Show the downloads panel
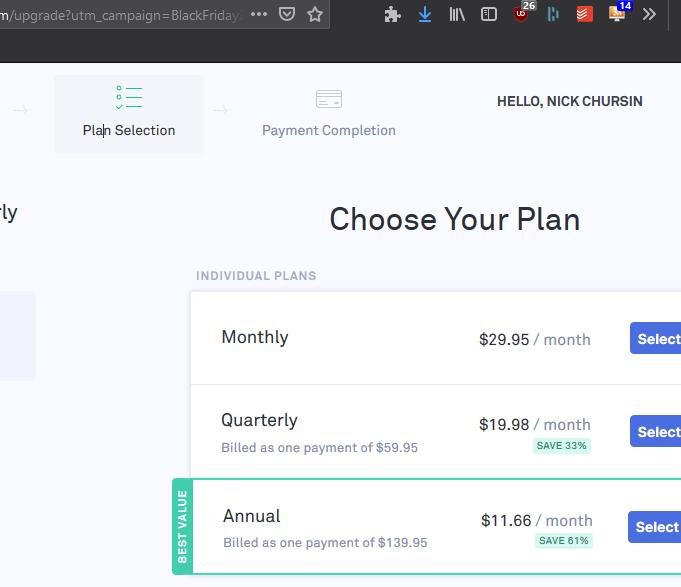This screenshot has width=681, height=587. pyautogui.click(x=425, y=14)
